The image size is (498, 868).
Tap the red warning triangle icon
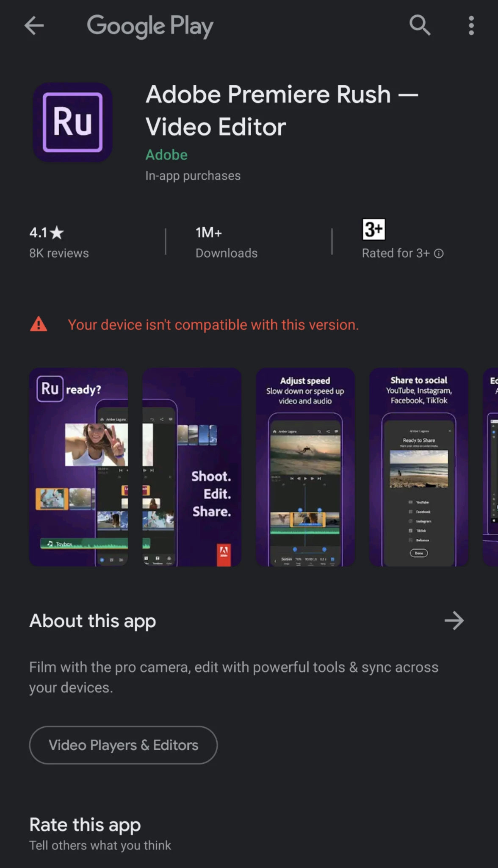coord(39,324)
